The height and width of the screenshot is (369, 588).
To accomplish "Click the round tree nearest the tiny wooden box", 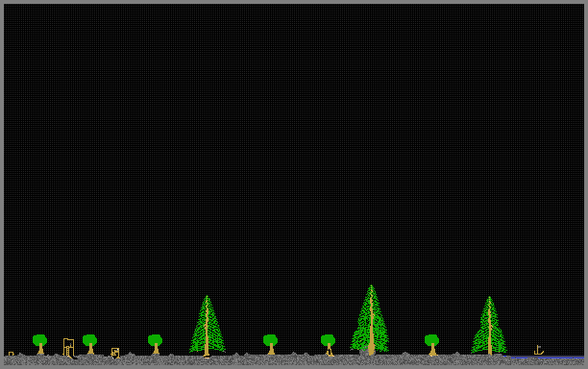I will (39, 344).
